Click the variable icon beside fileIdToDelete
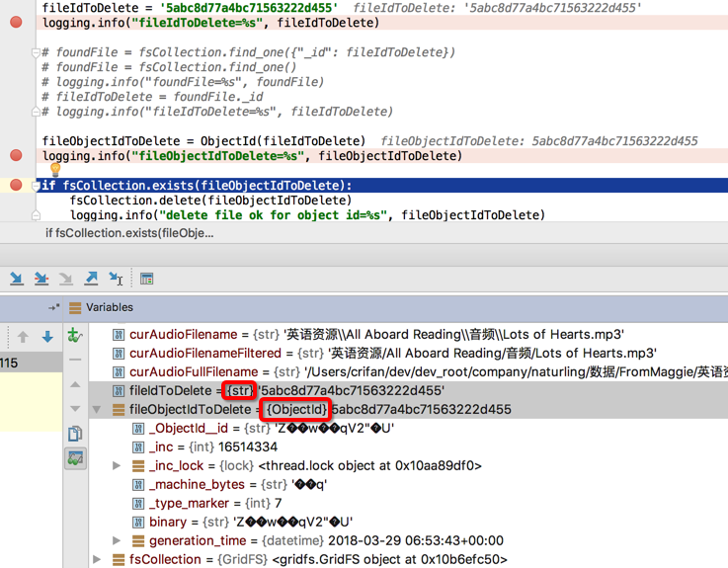This screenshot has height=568, width=728. tap(119, 391)
